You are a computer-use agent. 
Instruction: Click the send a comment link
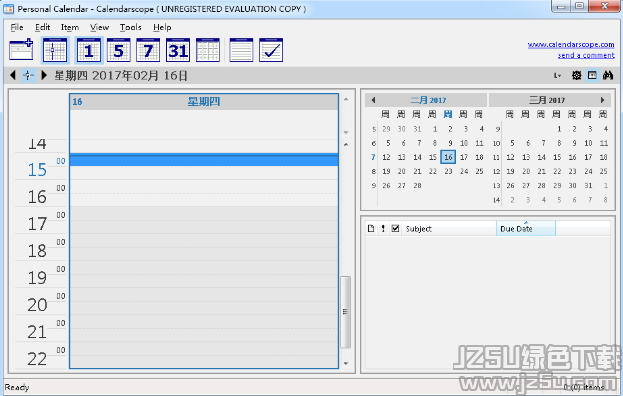click(586, 55)
